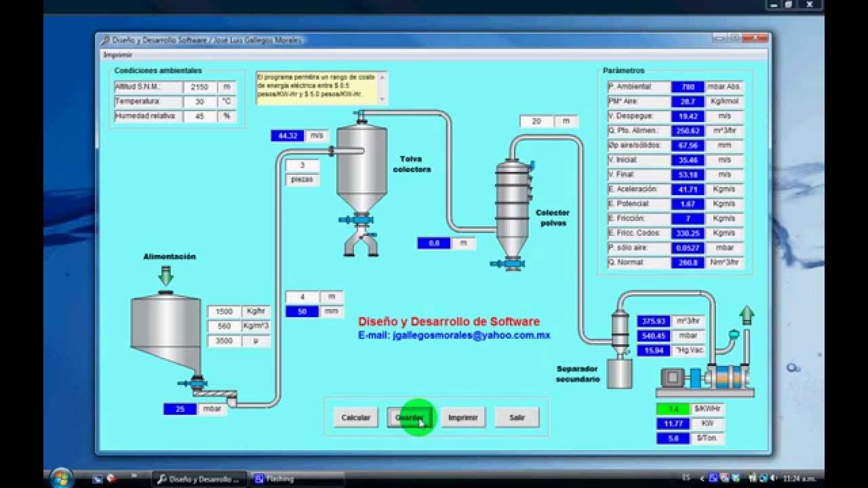Screen dimensions: 868x488
Task: Click the green Alimentación feed arrow
Action: [x=166, y=276]
